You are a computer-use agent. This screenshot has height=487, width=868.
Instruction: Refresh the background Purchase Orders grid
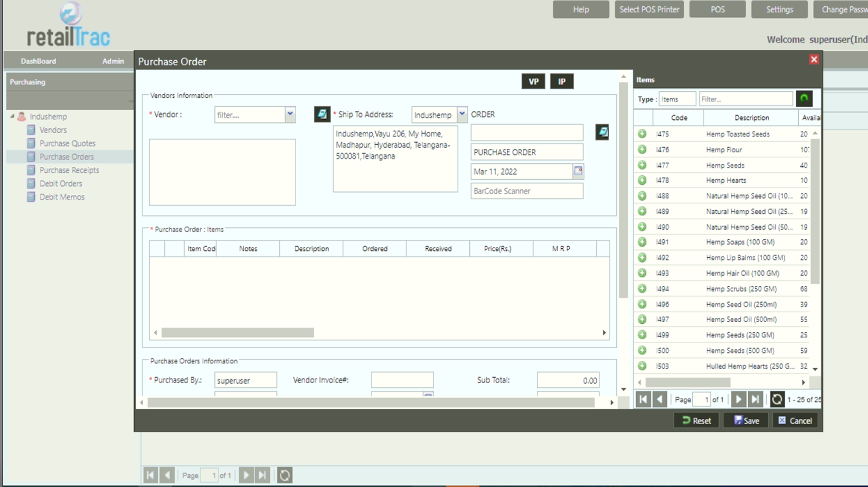point(285,475)
